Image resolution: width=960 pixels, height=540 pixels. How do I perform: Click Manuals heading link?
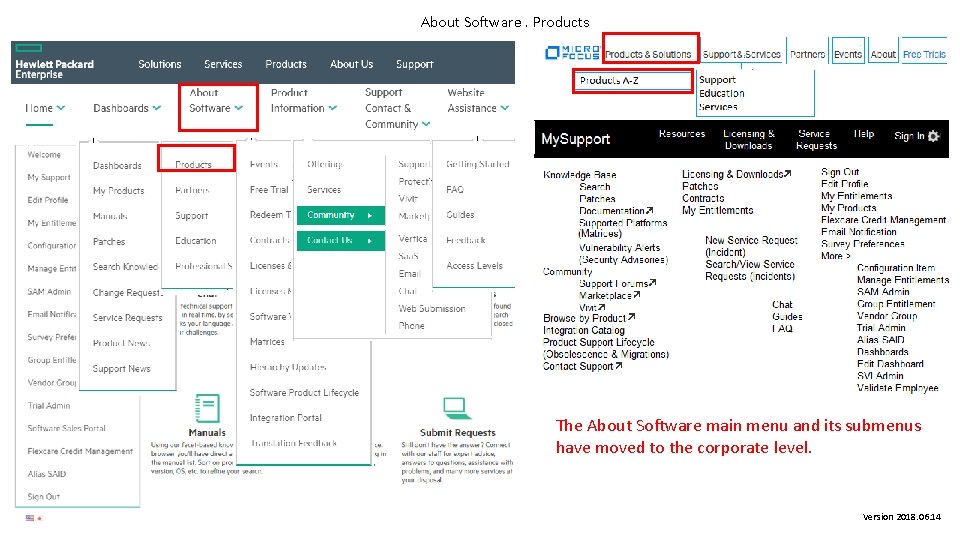207,432
